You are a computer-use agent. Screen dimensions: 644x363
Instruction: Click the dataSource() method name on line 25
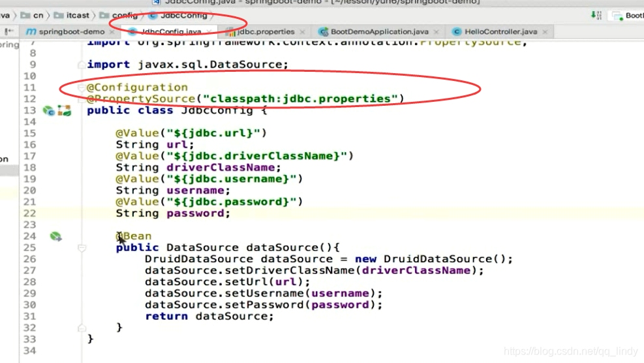pyautogui.click(x=282, y=248)
